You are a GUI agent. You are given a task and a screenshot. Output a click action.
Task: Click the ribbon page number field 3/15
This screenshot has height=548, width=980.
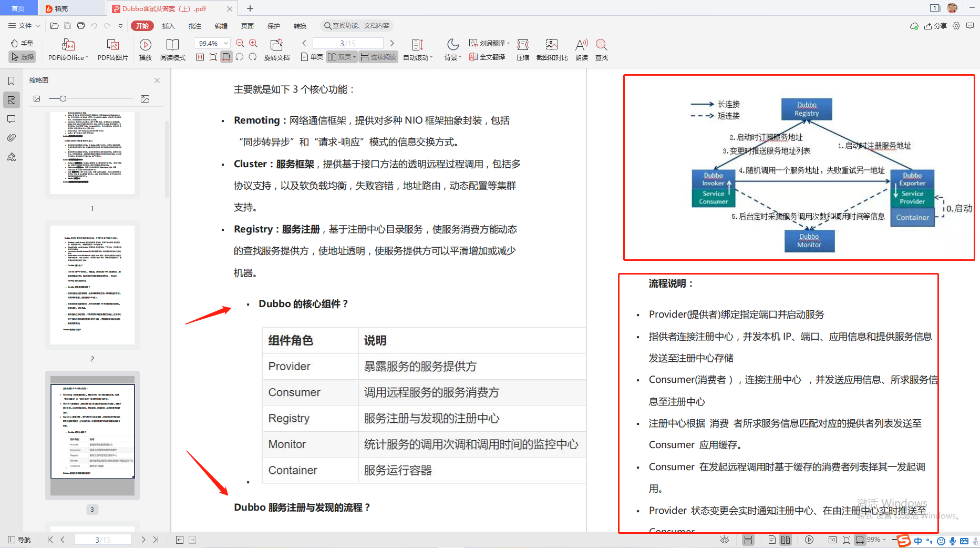pos(348,43)
